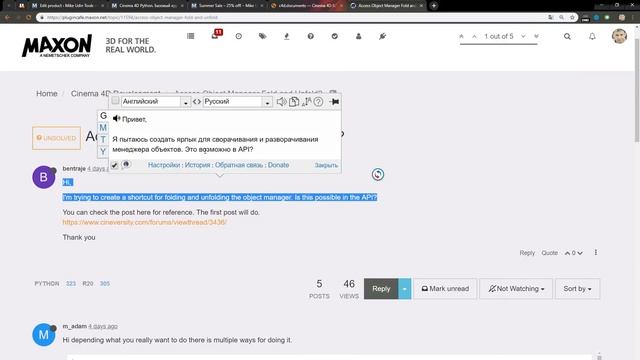The image size is (640, 360).
Task: Open post tools three-dot menu
Action: (596, 253)
